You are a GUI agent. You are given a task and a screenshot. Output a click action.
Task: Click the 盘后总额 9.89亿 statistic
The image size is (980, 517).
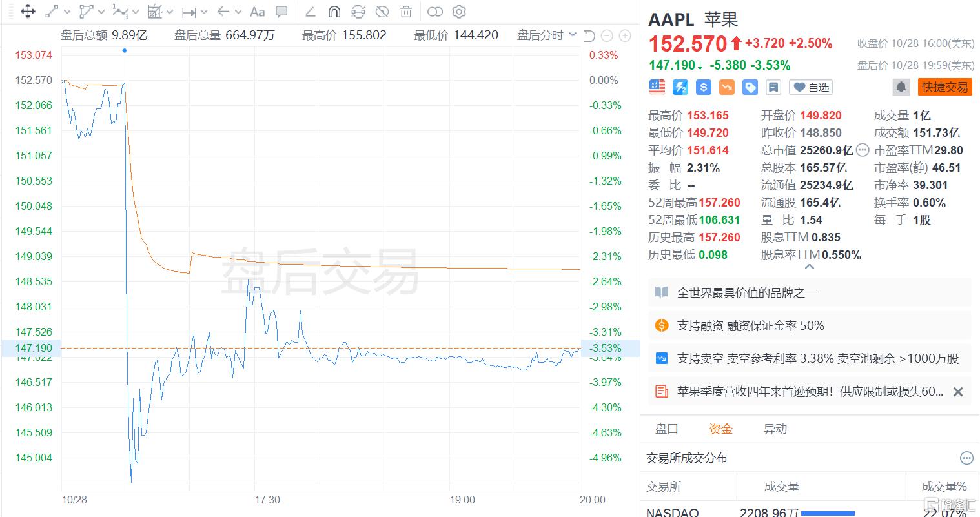point(104,35)
